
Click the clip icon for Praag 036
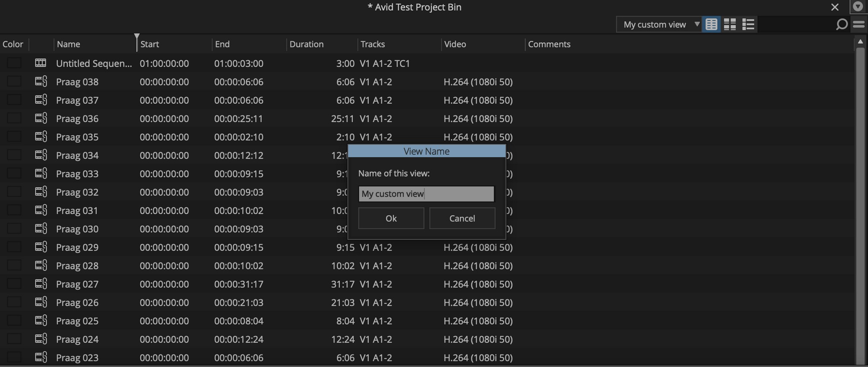point(41,118)
